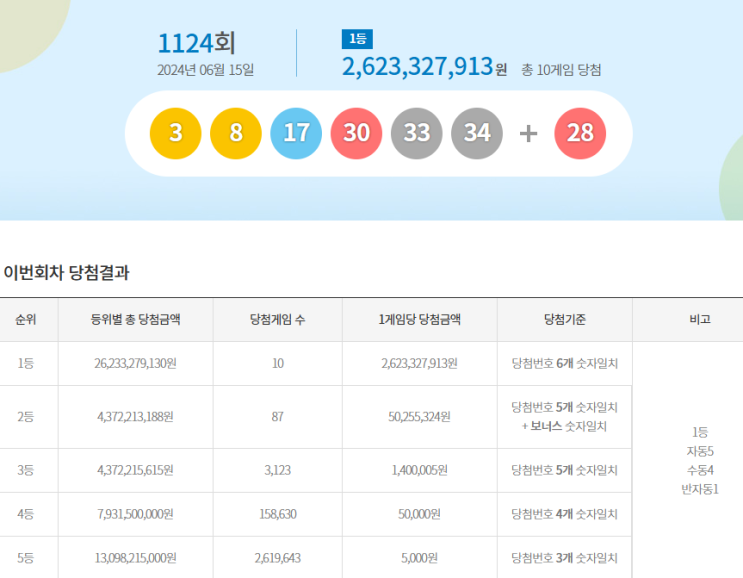This screenshot has height=578, width=743.
Task: Click the yellow lottery ball number 3
Action: click(175, 133)
